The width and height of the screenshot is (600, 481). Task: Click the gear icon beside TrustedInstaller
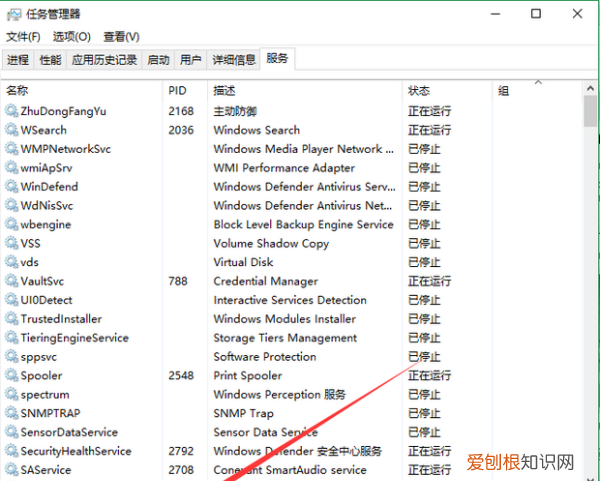click(11, 318)
